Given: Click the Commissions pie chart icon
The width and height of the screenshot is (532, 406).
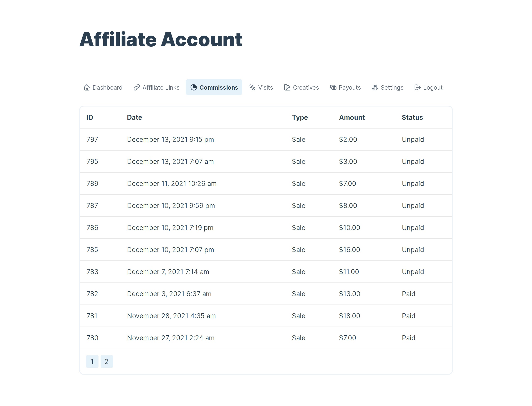Looking at the screenshot, I should point(193,88).
